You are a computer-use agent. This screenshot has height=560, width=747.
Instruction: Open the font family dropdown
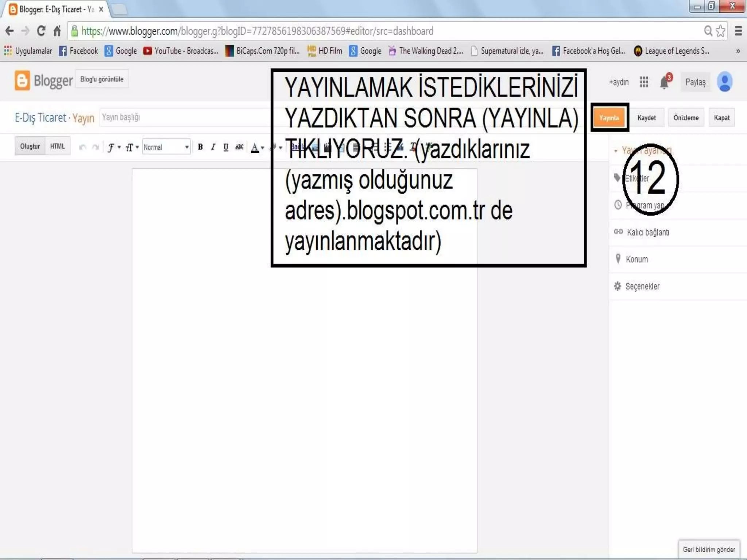[x=114, y=147]
